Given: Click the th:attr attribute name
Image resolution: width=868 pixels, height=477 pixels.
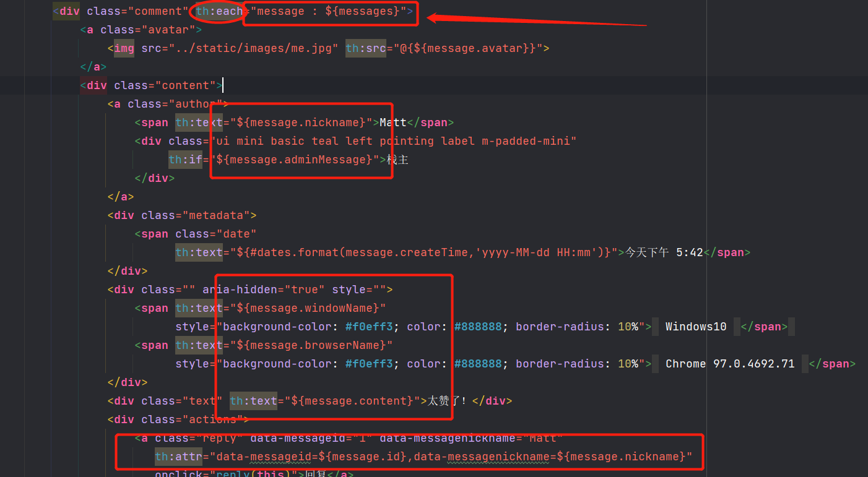Looking at the screenshot, I should coord(178,457).
